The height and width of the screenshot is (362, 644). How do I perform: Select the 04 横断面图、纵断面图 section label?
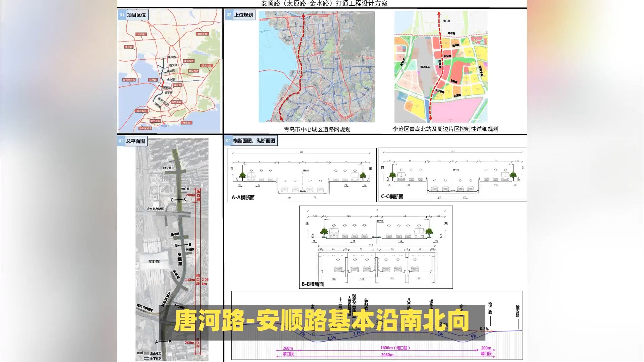tap(251, 141)
